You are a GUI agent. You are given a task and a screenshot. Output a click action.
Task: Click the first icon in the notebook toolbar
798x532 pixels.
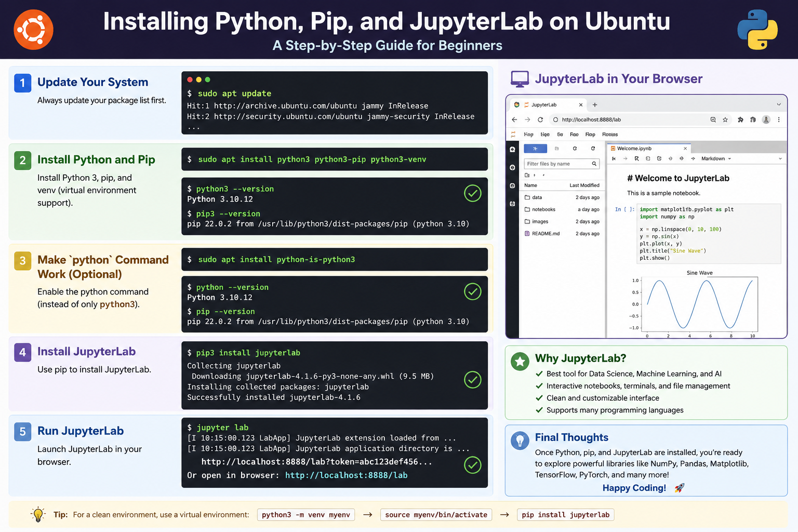pos(614,158)
